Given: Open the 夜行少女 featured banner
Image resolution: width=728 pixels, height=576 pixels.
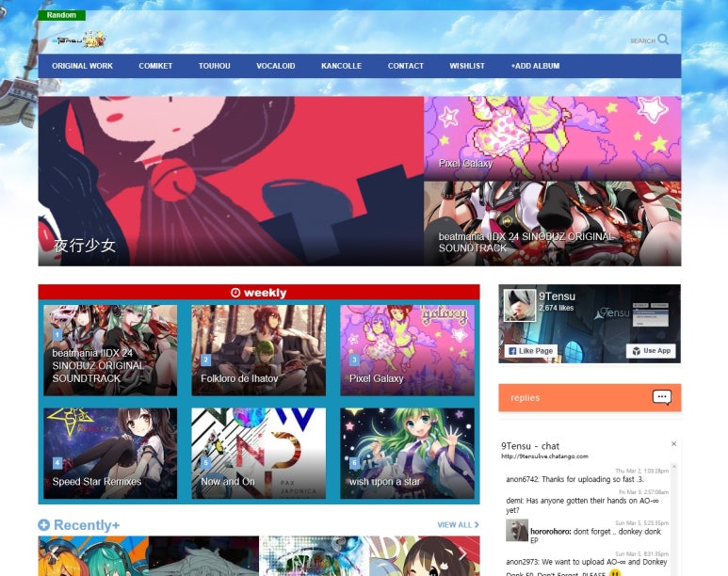Looking at the screenshot, I should pos(231,181).
